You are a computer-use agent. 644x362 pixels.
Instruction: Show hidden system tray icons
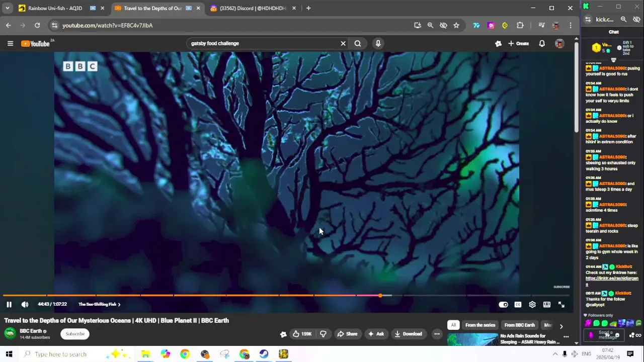coord(555,354)
